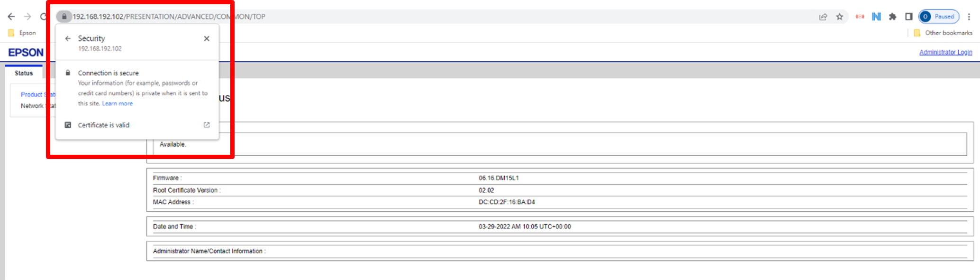
Task: Open the Chrome three-dot menu
Action: [x=969, y=17]
